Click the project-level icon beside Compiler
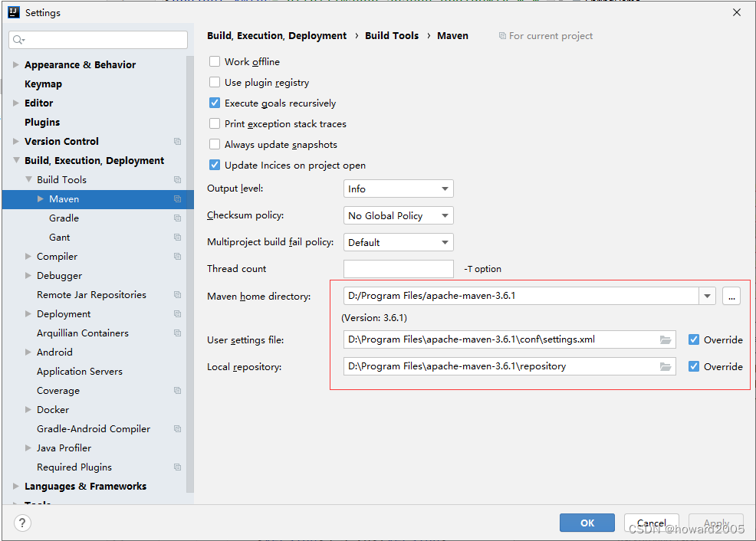This screenshot has height=541, width=756. coord(177,256)
